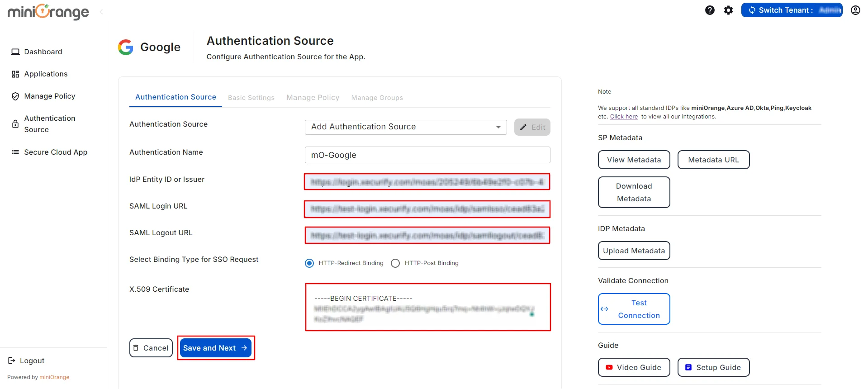Open the settings gear icon

(728, 10)
